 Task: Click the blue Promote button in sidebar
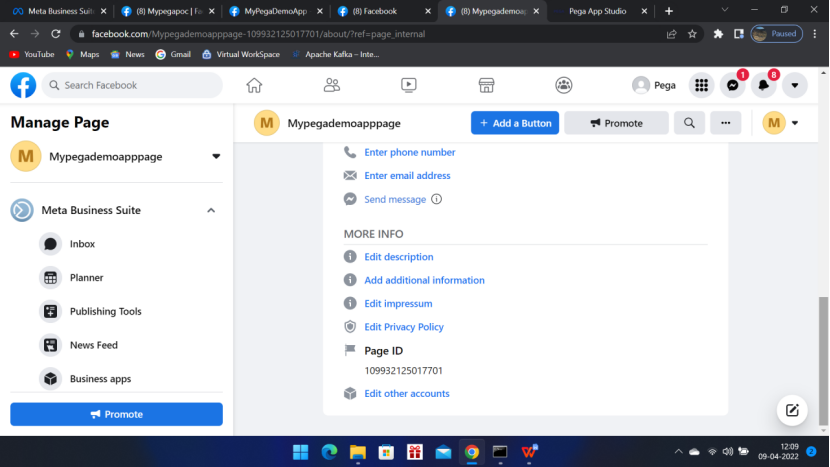pos(116,414)
